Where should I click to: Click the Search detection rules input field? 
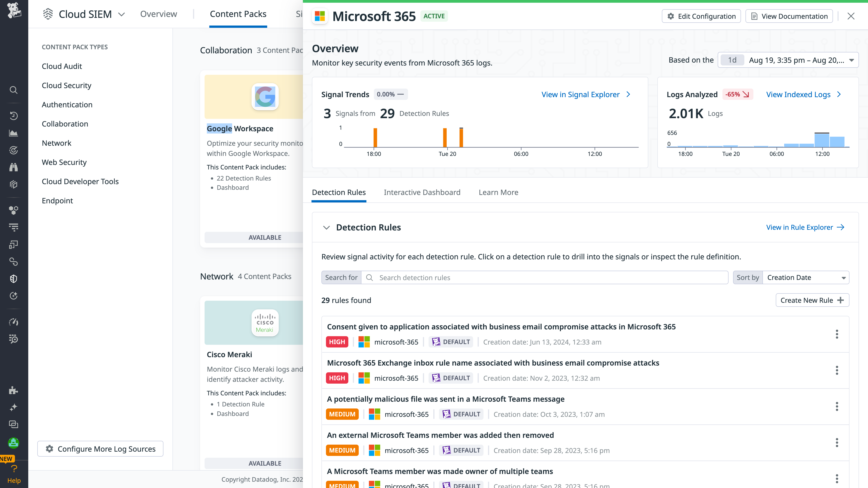tap(539, 277)
